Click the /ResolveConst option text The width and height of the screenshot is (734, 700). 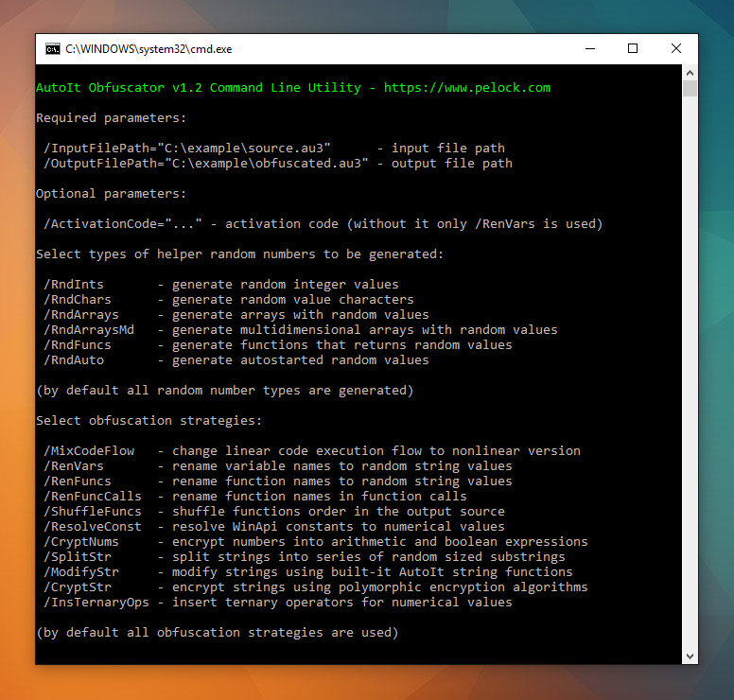[92, 527]
